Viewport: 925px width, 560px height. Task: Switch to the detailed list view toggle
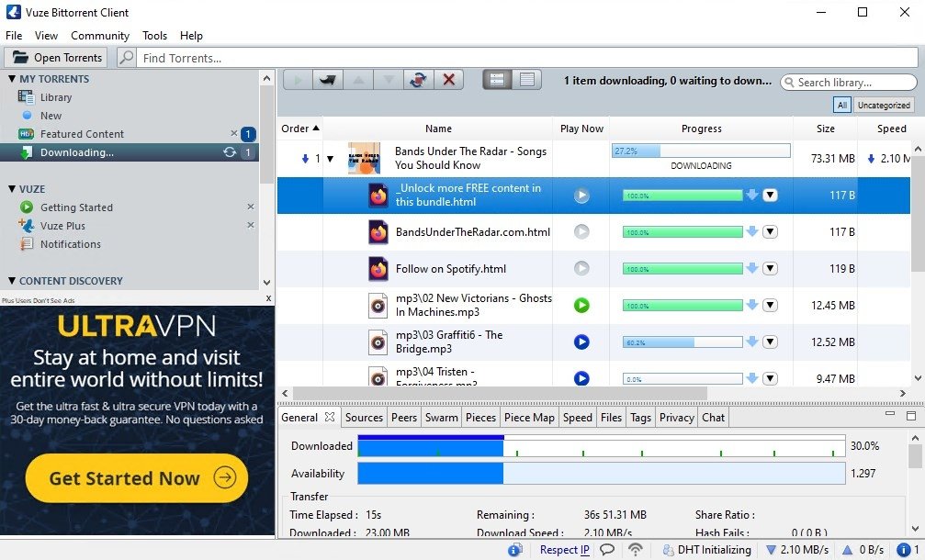click(526, 80)
